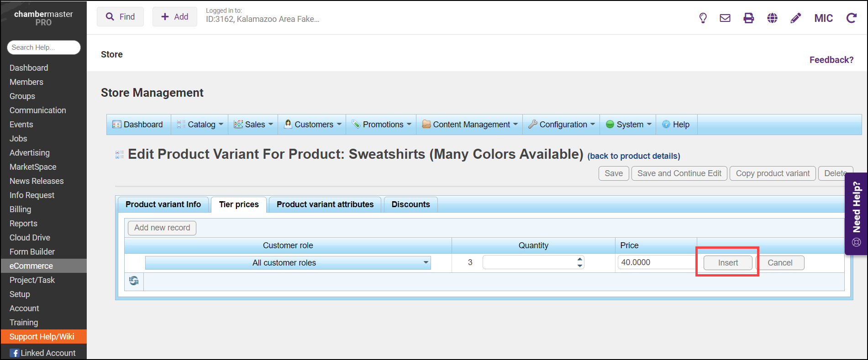
Task: Expand the Configuration menu
Action: (x=563, y=125)
